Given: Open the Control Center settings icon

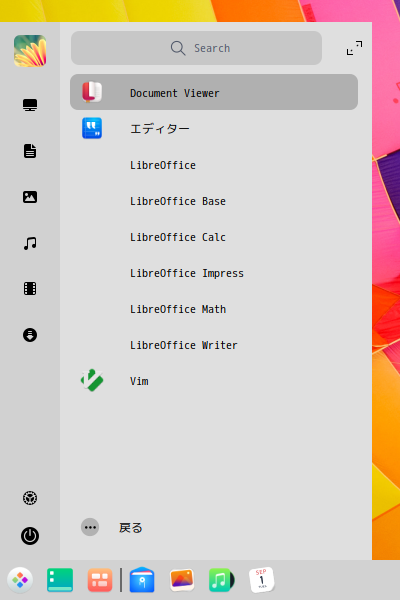Looking at the screenshot, I should [30, 498].
